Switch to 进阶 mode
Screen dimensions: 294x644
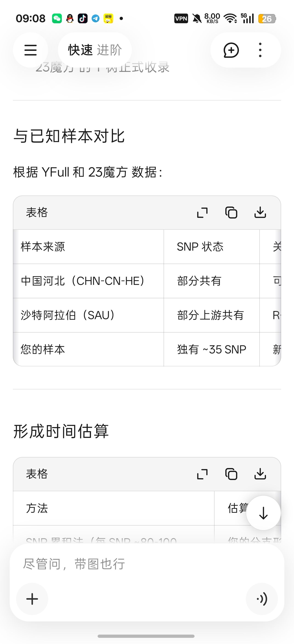[109, 50]
